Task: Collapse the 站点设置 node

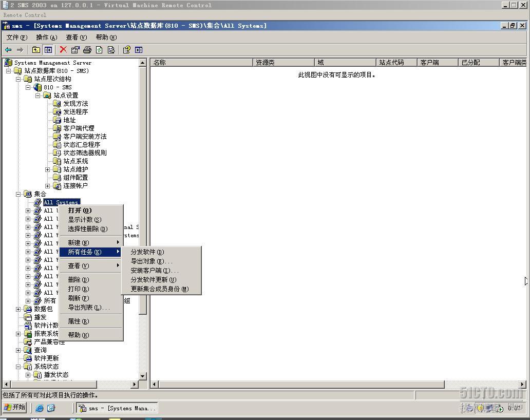Action: pyautogui.click(x=38, y=96)
